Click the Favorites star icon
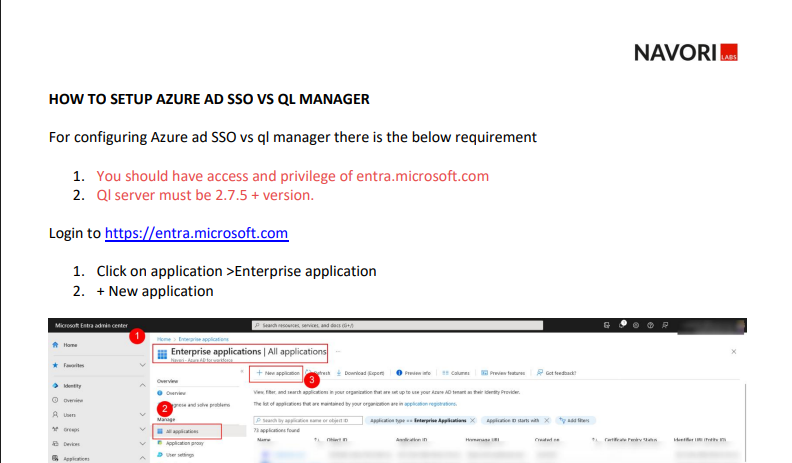Image resolution: width=792 pixels, height=463 pixels. click(55, 366)
